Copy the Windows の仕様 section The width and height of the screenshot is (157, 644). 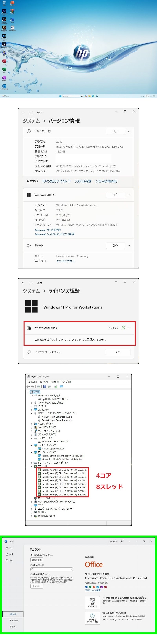[116, 195]
